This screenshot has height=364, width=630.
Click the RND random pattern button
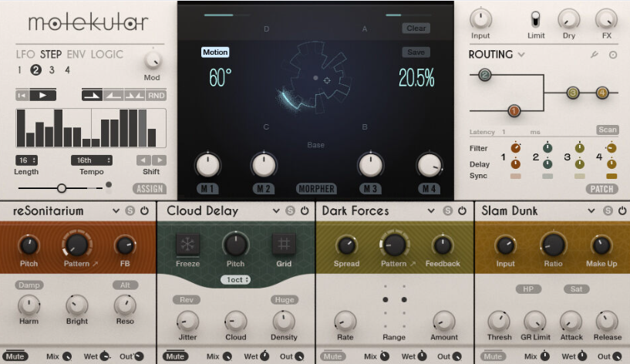(x=156, y=95)
